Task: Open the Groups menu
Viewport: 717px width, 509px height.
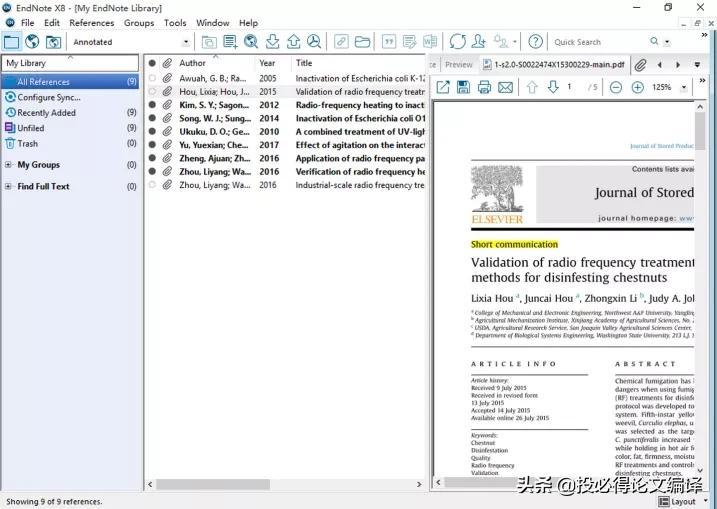Action: [x=139, y=23]
